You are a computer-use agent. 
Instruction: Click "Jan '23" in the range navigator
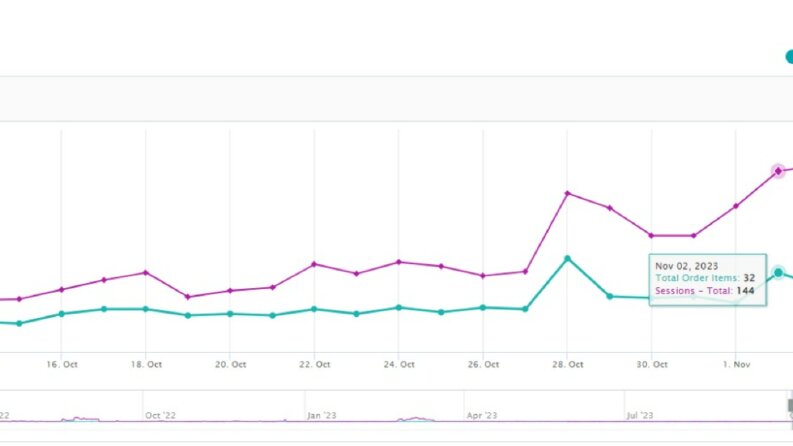[x=322, y=416]
